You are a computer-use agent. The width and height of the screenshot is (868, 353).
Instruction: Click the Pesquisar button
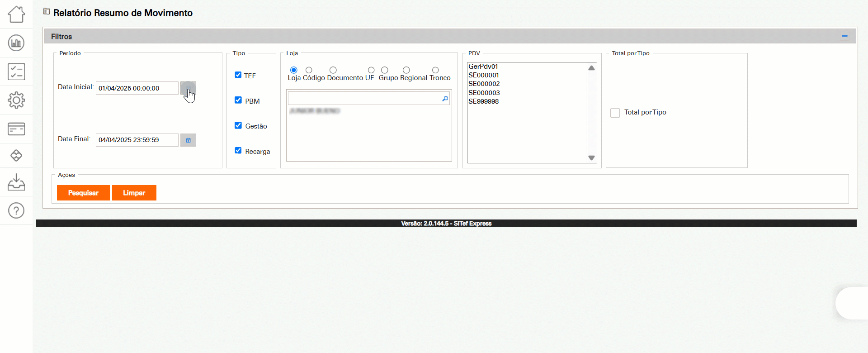(x=83, y=193)
